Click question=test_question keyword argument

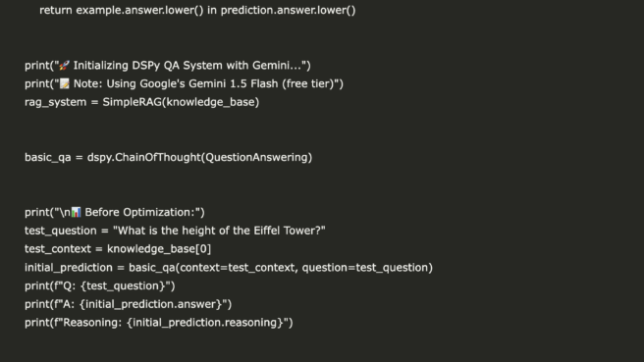click(x=365, y=268)
